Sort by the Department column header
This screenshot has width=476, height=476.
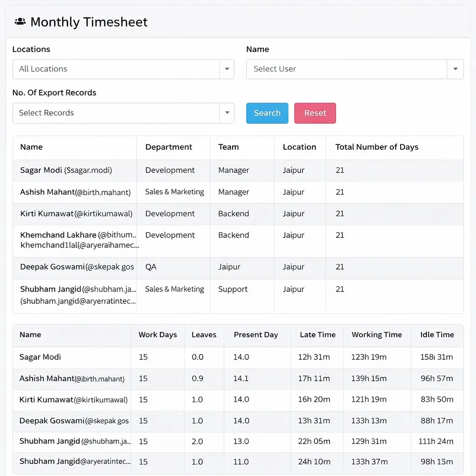pyautogui.click(x=168, y=147)
